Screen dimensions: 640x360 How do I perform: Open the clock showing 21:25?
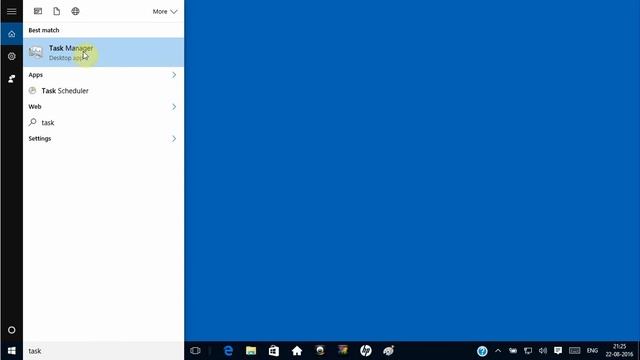(619, 351)
